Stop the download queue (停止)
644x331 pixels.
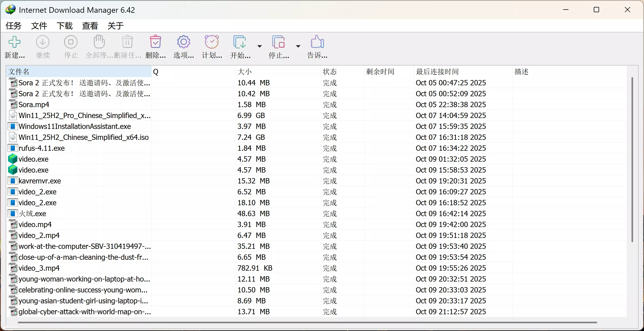click(278, 47)
